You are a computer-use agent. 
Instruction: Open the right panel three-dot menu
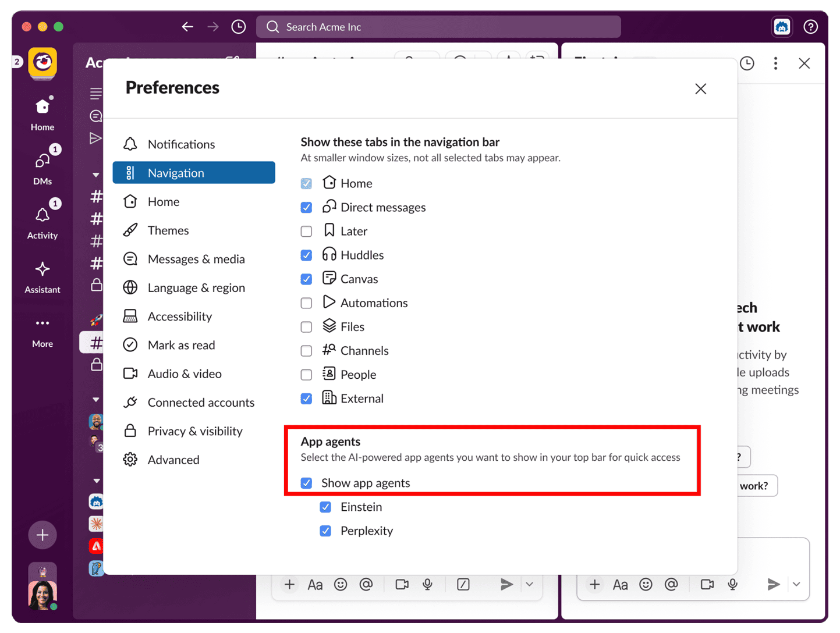[x=775, y=63]
